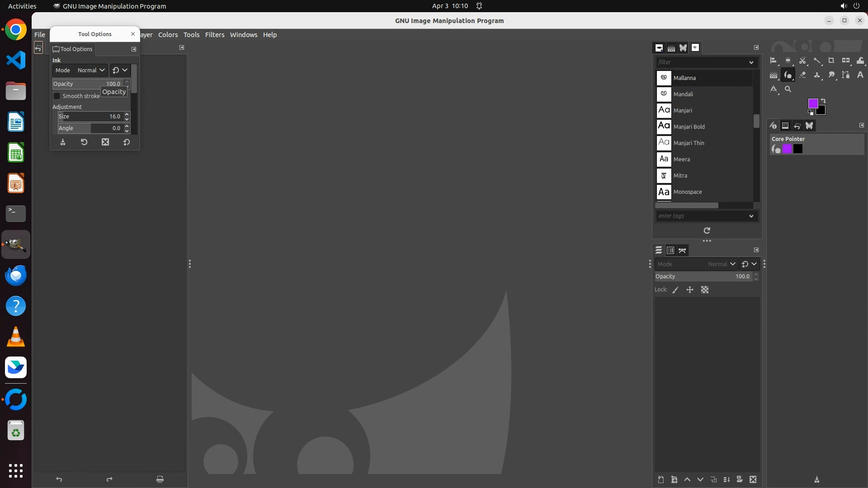Select the Clone stamp tool
The width and height of the screenshot is (868, 488).
point(817,75)
